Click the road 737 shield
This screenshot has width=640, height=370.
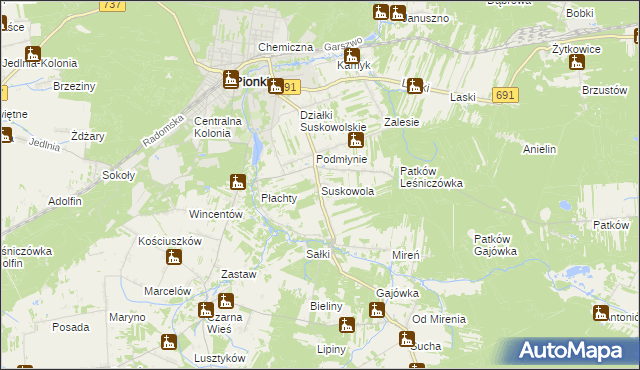[112, 5]
